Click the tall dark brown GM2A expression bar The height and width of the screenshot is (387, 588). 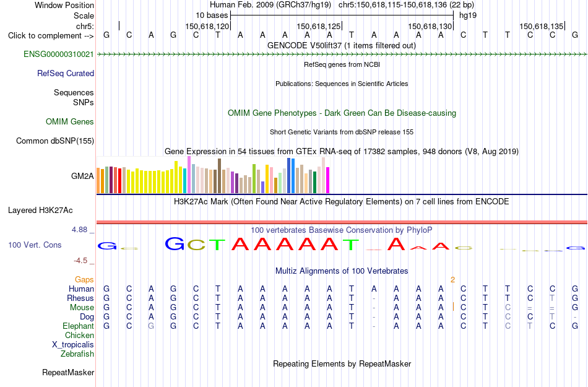pyautogui.click(x=219, y=176)
